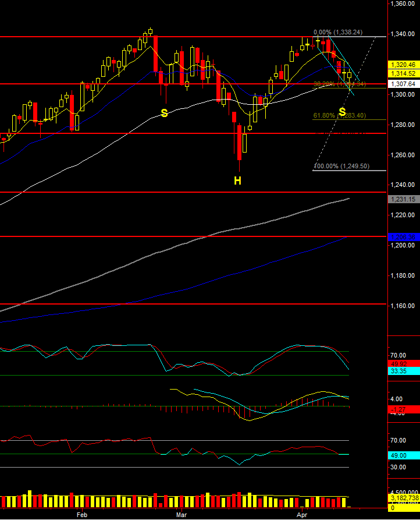Click the gray 1,231.15 moving average tag
420x520 pixels.
[403, 199]
